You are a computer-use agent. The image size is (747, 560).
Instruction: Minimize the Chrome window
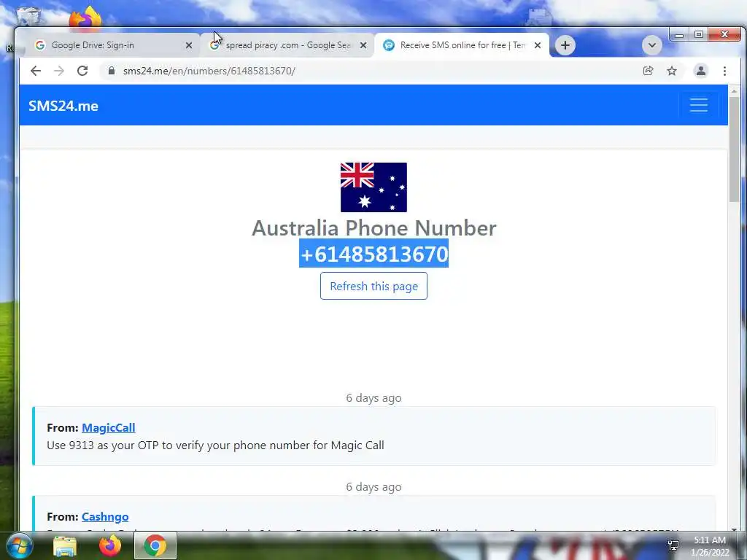coord(679,35)
